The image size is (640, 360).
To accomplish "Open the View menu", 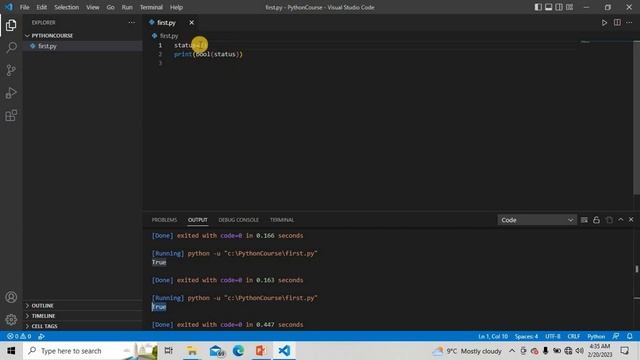I will pos(93,7).
